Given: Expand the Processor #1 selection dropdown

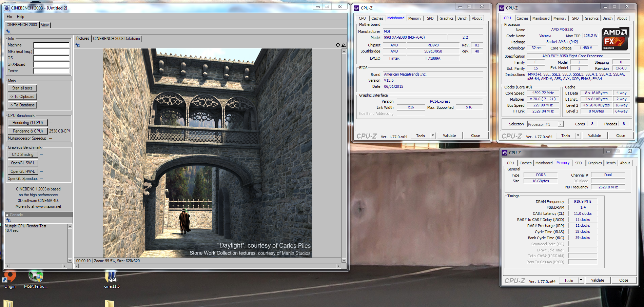Looking at the screenshot, I should 561,124.
